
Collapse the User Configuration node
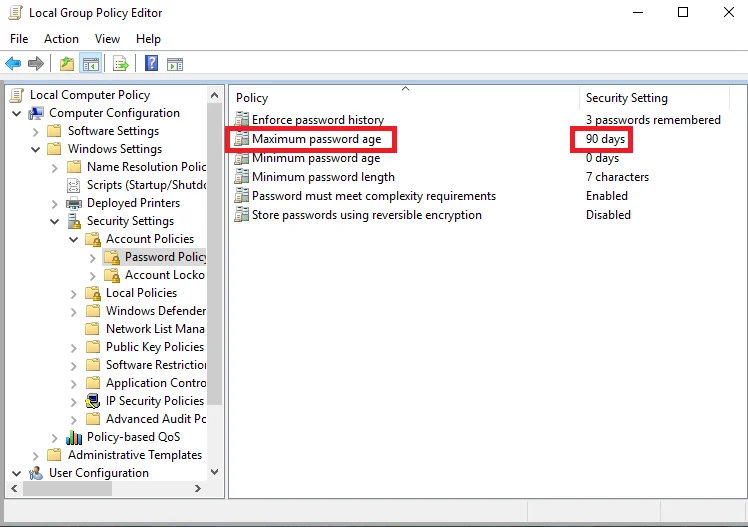[17, 474]
